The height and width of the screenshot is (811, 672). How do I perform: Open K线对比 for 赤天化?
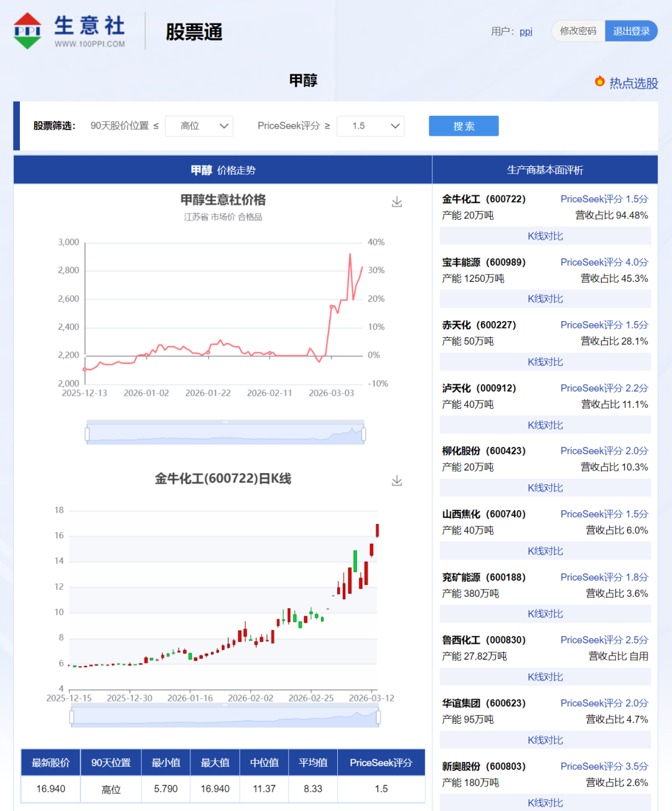click(545, 362)
